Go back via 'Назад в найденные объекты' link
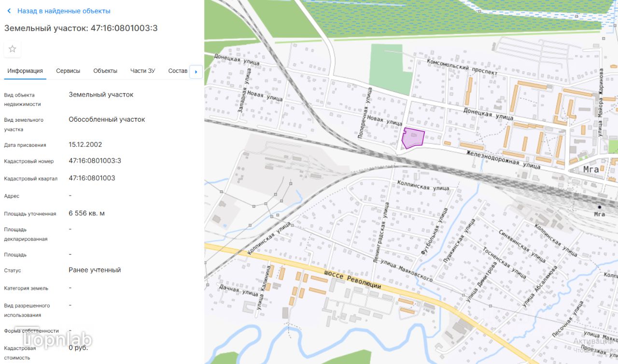 [x=64, y=11]
